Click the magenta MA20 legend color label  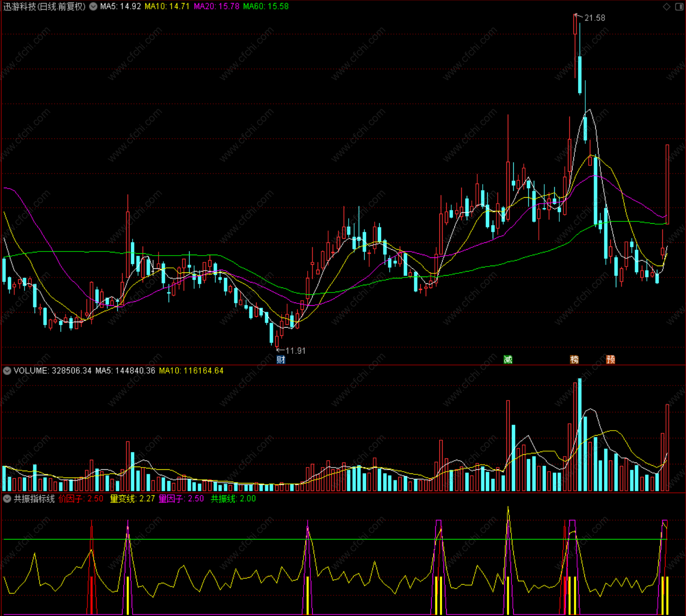tap(217, 6)
